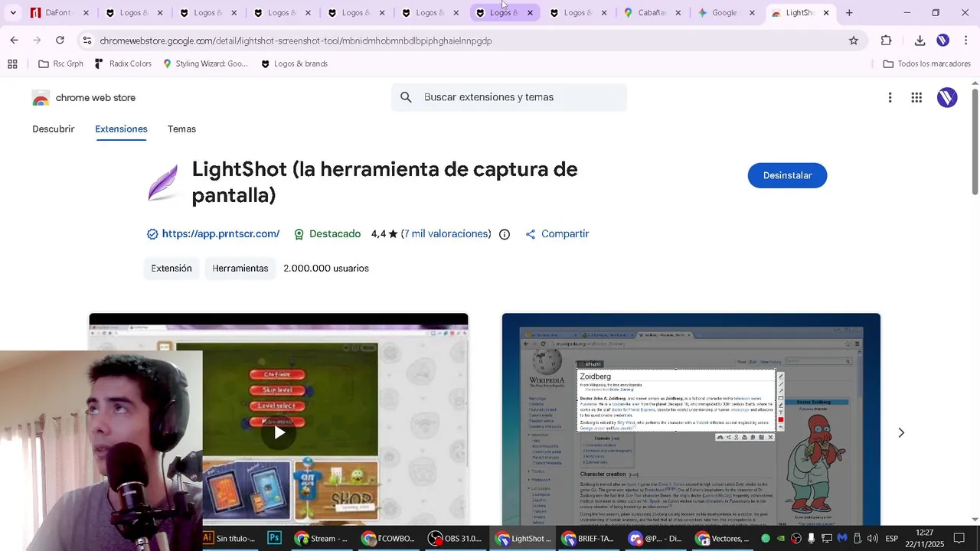The height and width of the screenshot is (551, 980).
Task: Open the volume icon in system tray
Action: coord(873,539)
